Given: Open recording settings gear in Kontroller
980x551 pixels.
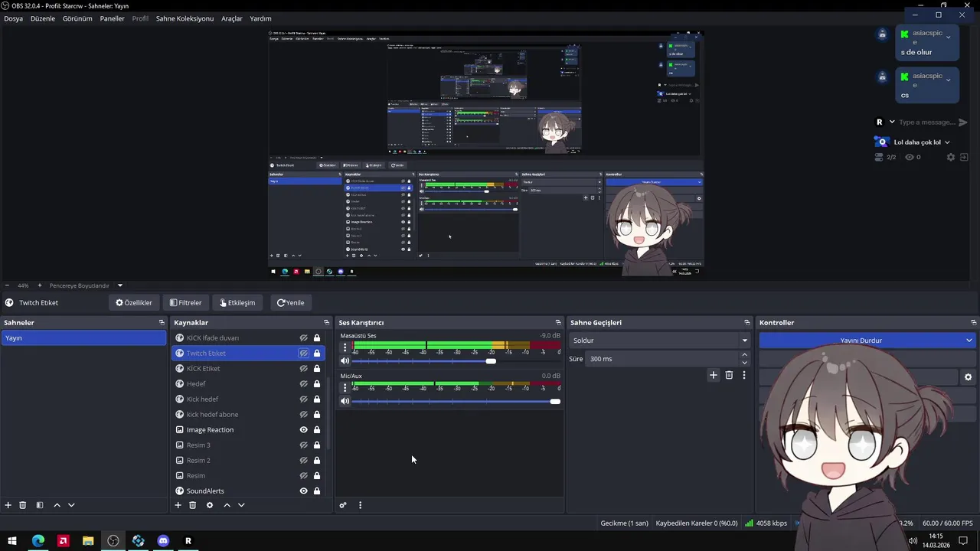Looking at the screenshot, I should pyautogui.click(x=968, y=377).
